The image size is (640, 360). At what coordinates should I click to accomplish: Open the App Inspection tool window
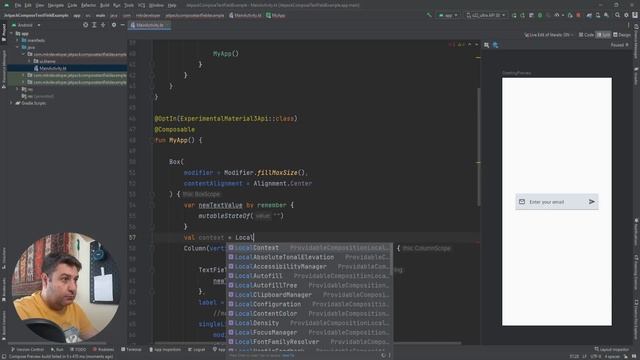point(165,349)
